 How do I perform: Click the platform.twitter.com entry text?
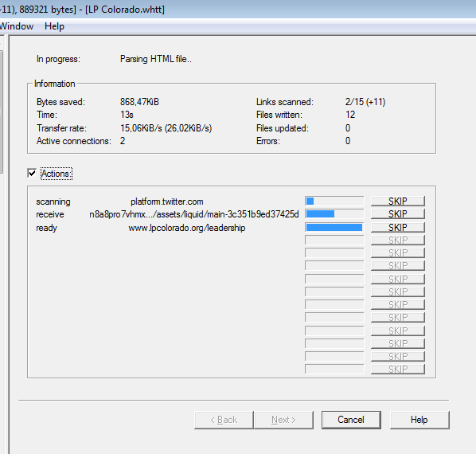pyautogui.click(x=167, y=202)
